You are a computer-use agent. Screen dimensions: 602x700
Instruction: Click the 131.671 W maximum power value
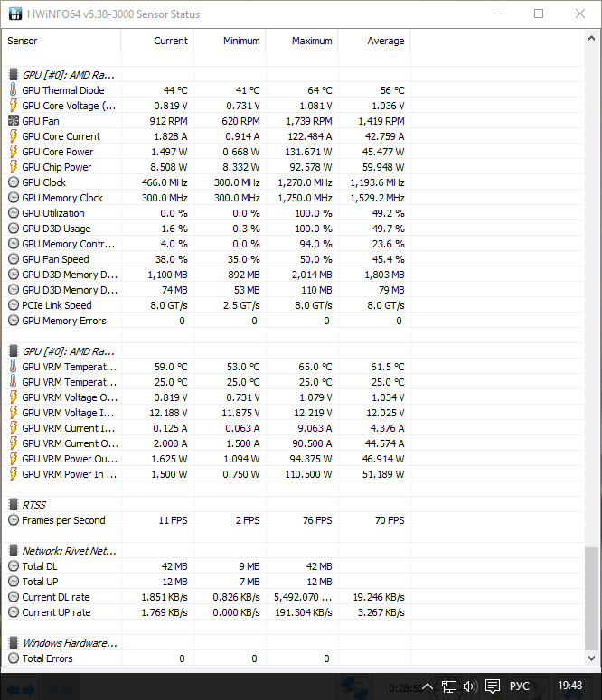click(x=308, y=152)
